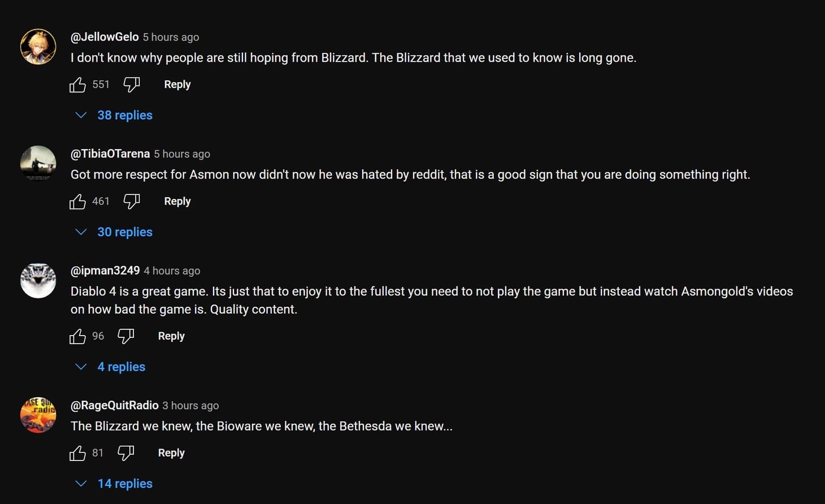
Task: Reply to @ipman3249's comment
Action: pyautogui.click(x=171, y=336)
